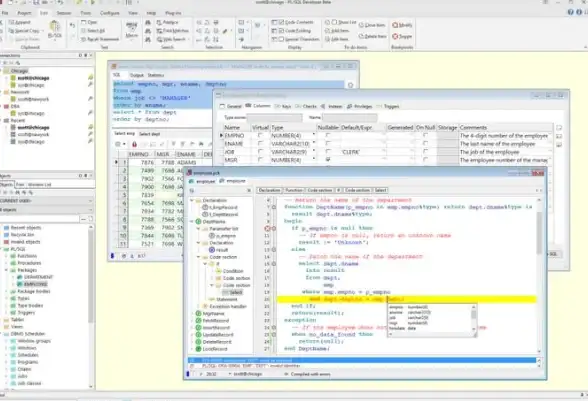The width and height of the screenshot is (588, 401).
Task: Open the Session menu
Action: [64, 13]
